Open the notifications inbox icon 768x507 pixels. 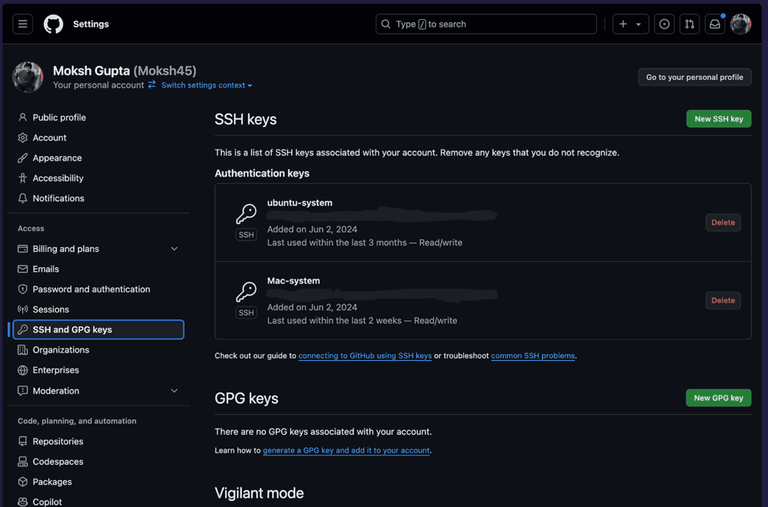715,24
